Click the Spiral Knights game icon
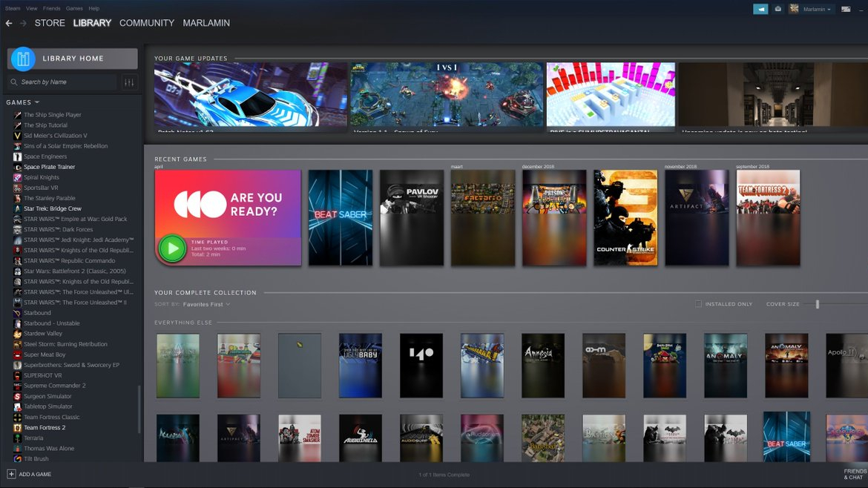 17,177
